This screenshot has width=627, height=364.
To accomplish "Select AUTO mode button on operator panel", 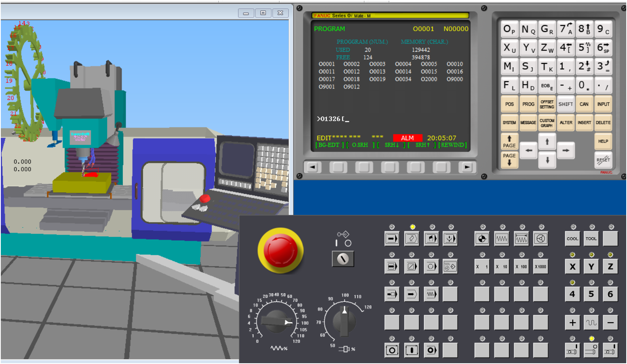I will point(392,238).
